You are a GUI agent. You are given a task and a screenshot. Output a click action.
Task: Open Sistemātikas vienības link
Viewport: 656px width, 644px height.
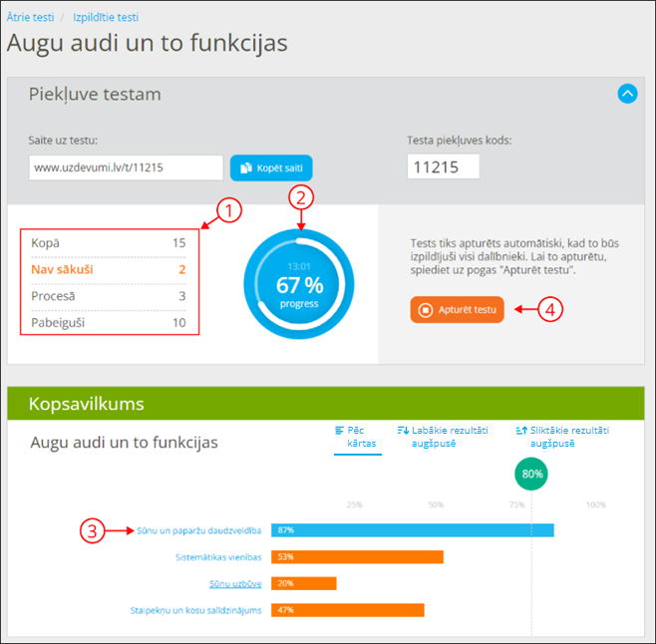[x=218, y=557]
